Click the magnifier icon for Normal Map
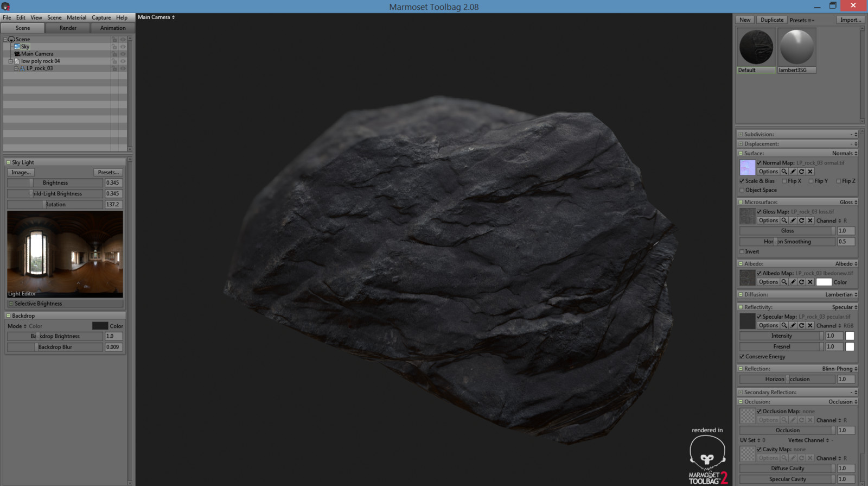This screenshot has height=486, width=868. 784,172
